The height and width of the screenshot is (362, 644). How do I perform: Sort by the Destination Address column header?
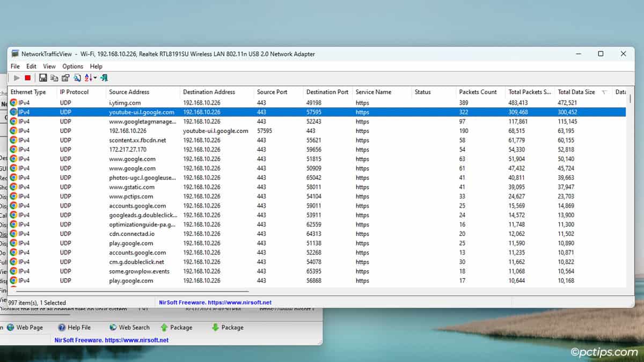point(217,92)
